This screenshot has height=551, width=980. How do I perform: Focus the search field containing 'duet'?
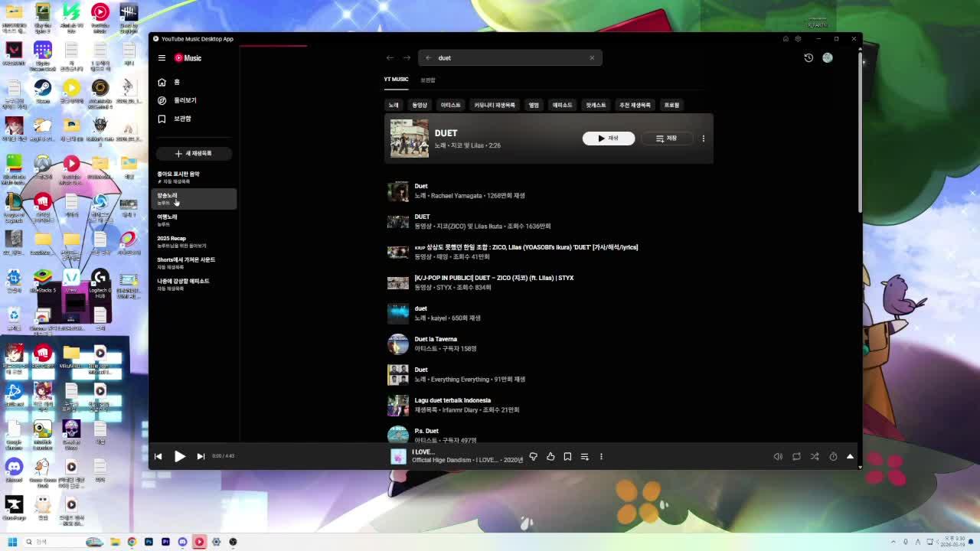(511, 58)
